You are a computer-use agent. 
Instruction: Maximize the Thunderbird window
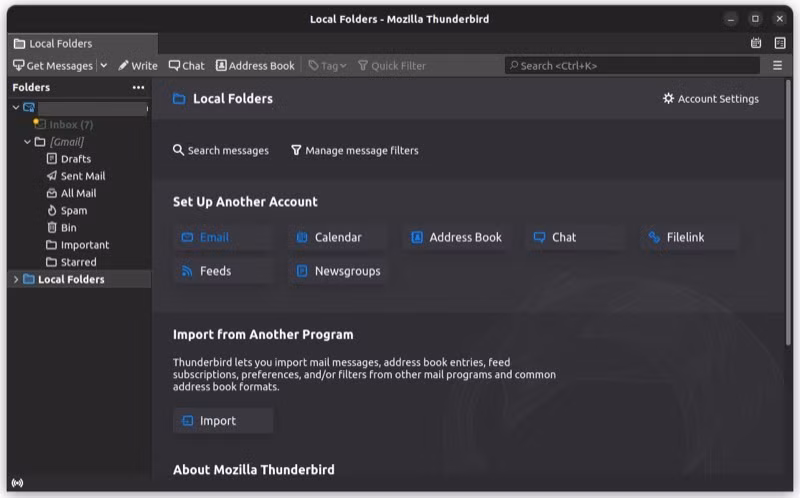(x=755, y=19)
